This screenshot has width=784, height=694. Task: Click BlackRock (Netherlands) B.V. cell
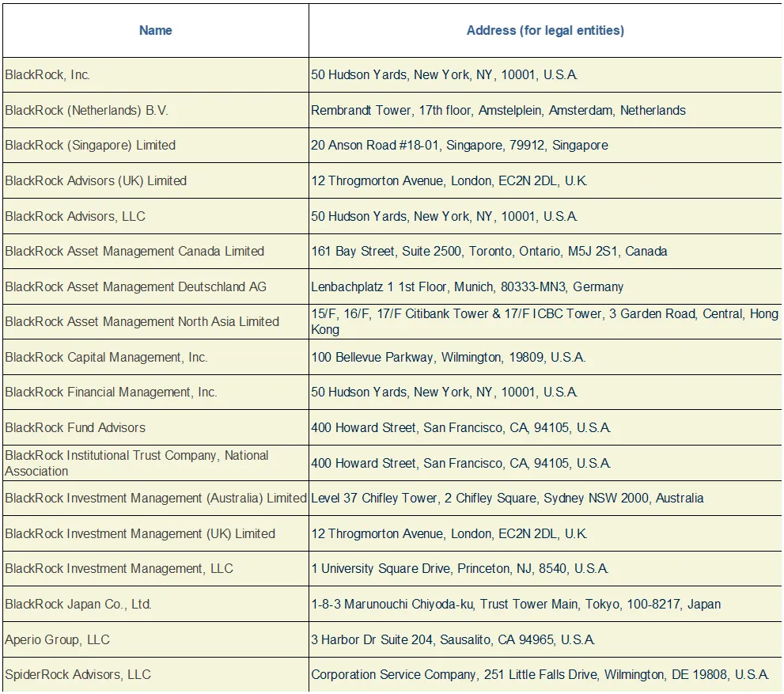[x=156, y=110]
